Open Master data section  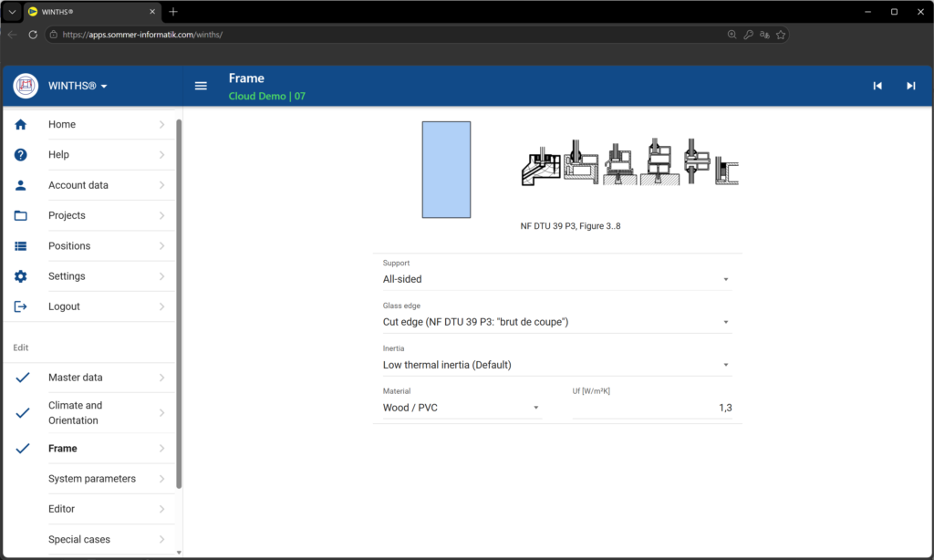pyautogui.click(x=89, y=378)
